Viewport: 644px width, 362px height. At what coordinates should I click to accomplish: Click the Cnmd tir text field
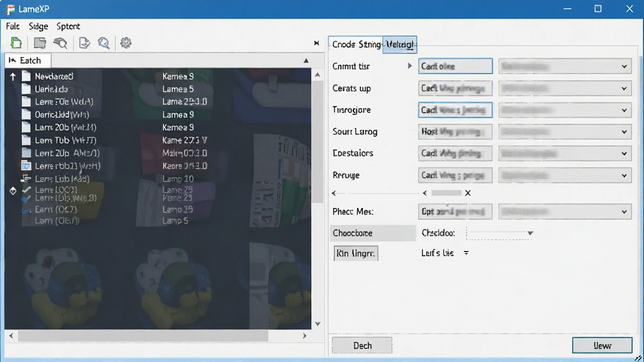(x=455, y=66)
